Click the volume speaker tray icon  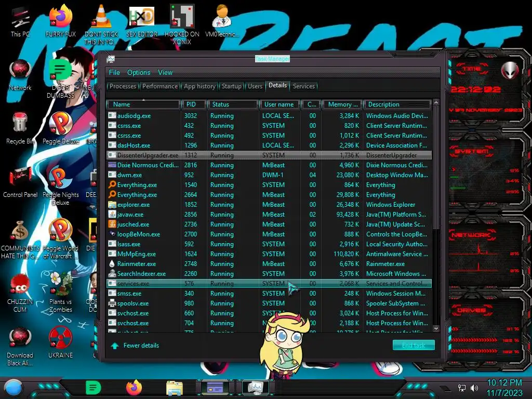click(x=474, y=388)
